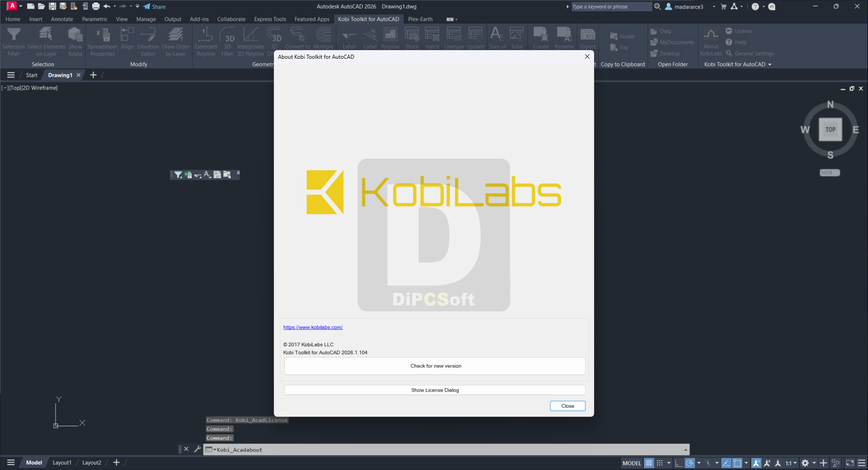Switch to the Express Tools ribbon tab

(270, 19)
